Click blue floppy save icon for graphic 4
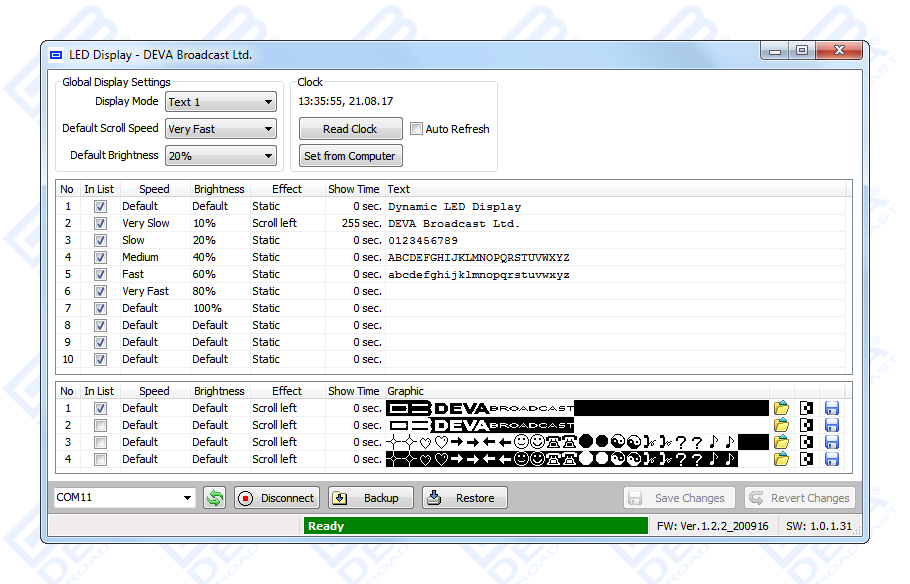This screenshot has width=910, height=584. point(831,459)
